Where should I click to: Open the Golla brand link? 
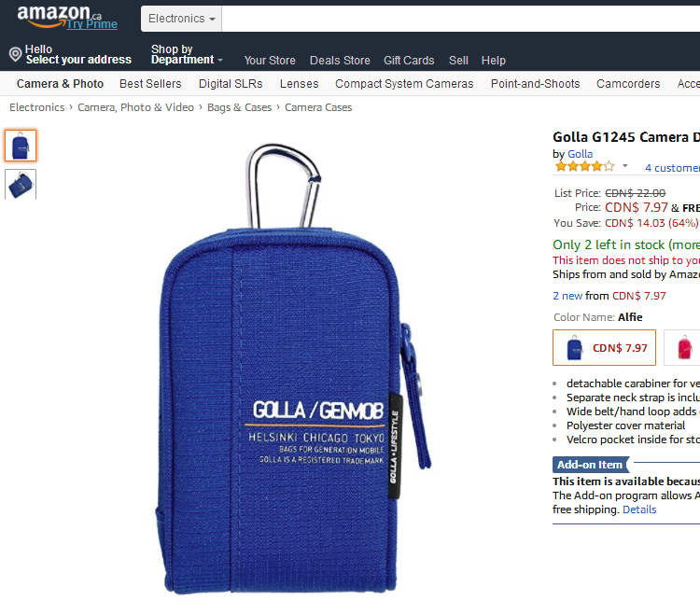pyautogui.click(x=580, y=154)
